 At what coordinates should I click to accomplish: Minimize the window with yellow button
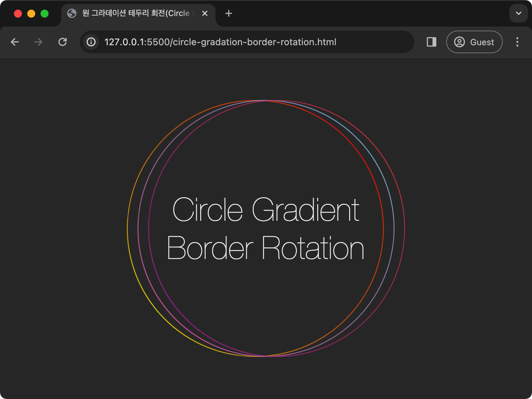31,13
